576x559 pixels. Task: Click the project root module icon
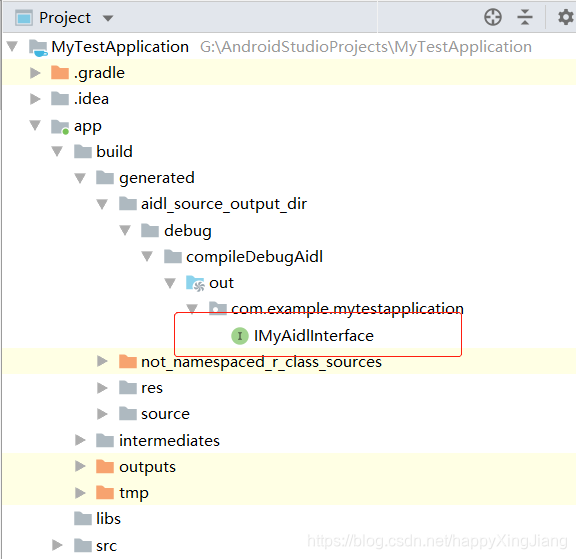coord(39,47)
